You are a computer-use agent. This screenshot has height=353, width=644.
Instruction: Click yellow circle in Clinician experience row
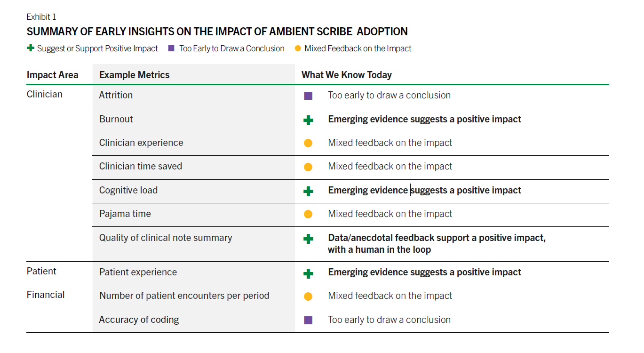click(x=308, y=143)
